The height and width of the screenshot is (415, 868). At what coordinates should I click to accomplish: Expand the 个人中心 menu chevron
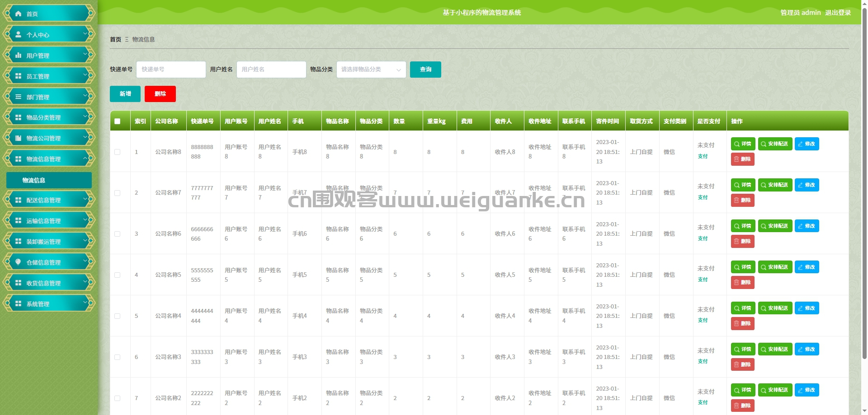(x=85, y=34)
